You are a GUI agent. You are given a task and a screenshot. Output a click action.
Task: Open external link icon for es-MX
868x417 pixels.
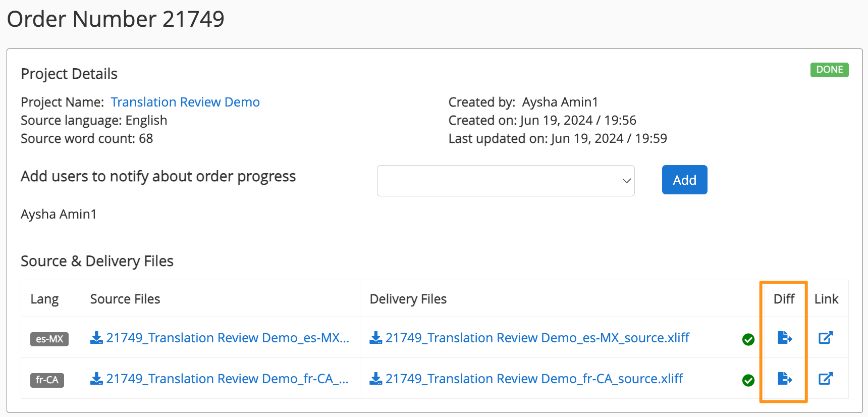826,337
